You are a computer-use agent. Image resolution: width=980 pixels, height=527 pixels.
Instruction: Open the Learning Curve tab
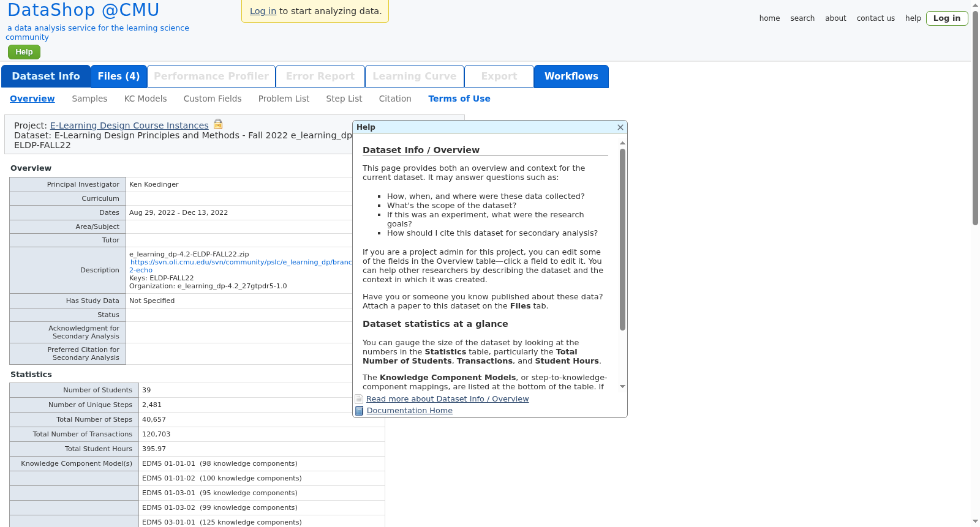coord(415,77)
